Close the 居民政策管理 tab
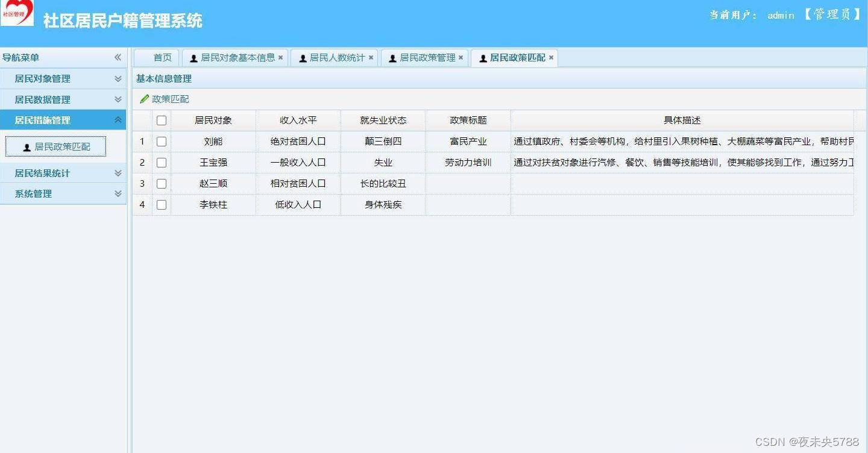This screenshot has height=453, width=868. (461, 58)
